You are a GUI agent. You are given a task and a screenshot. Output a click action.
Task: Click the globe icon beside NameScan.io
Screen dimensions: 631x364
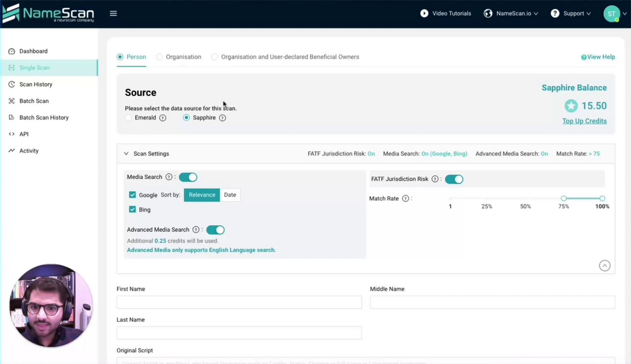click(x=488, y=13)
